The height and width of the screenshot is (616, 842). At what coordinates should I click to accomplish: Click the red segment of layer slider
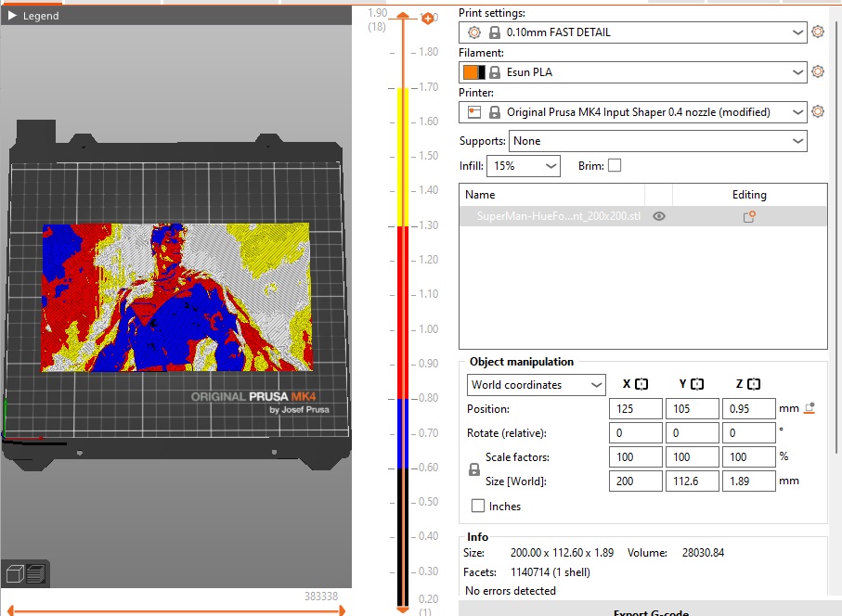(403, 313)
